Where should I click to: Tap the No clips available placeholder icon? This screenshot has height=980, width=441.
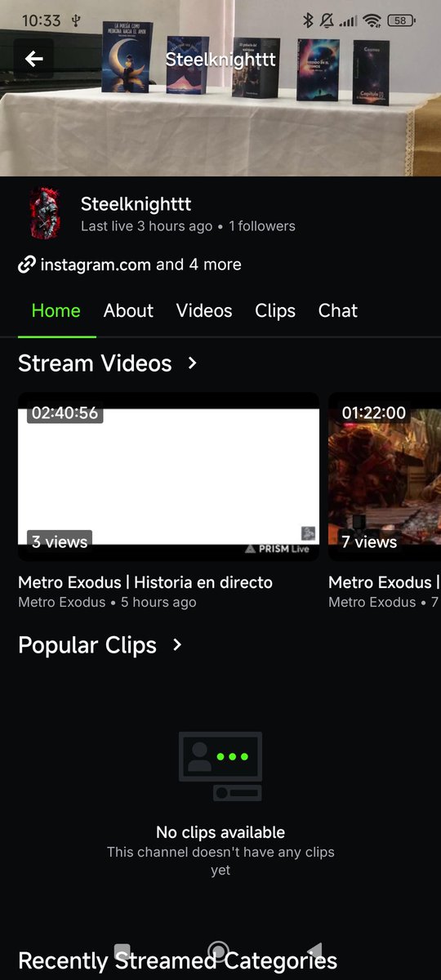click(x=220, y=766)
